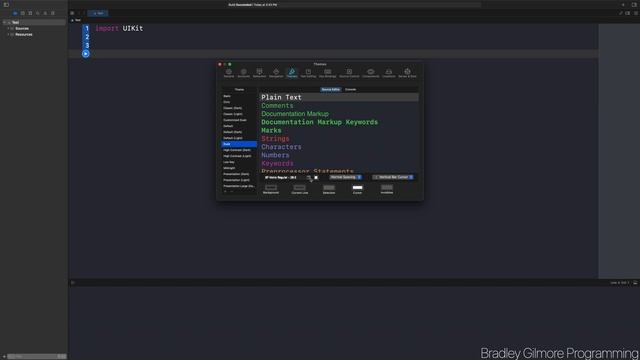Select Characters syntax row
This screenshot has height=360, width=640.
(339, 147)
